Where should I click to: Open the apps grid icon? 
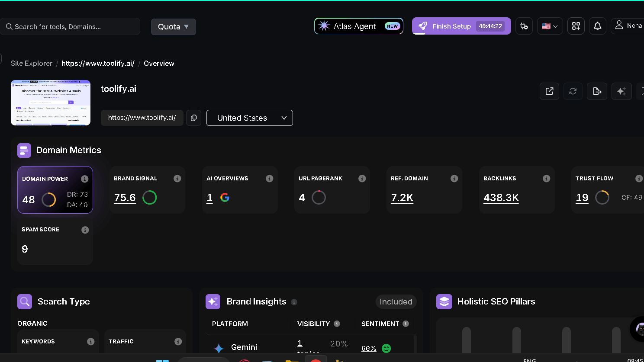pyautogui.click(x=576, y=26)
